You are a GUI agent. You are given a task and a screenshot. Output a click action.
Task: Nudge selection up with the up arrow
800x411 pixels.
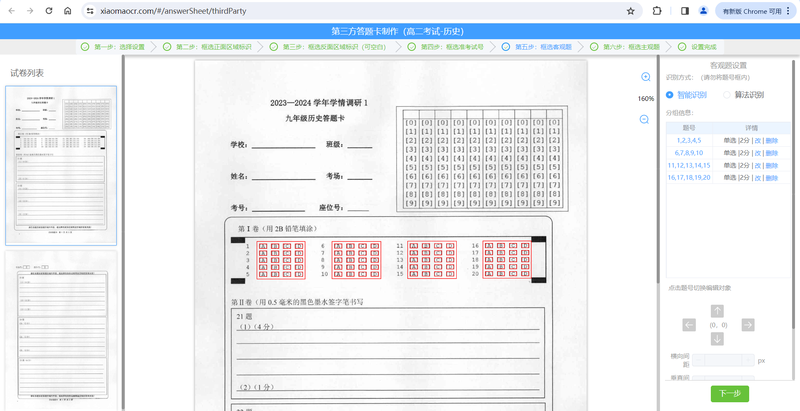pyautogui.click(x=717, y=311)
